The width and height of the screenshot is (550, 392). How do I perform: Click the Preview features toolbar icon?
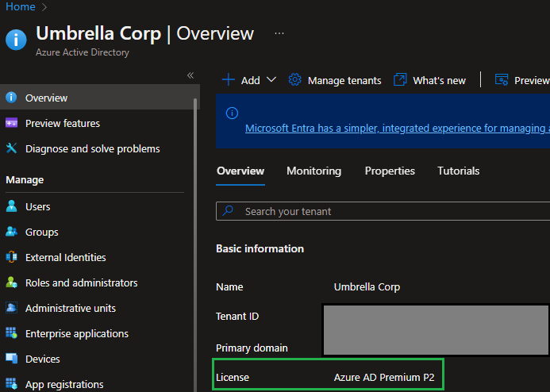[502, 79]
